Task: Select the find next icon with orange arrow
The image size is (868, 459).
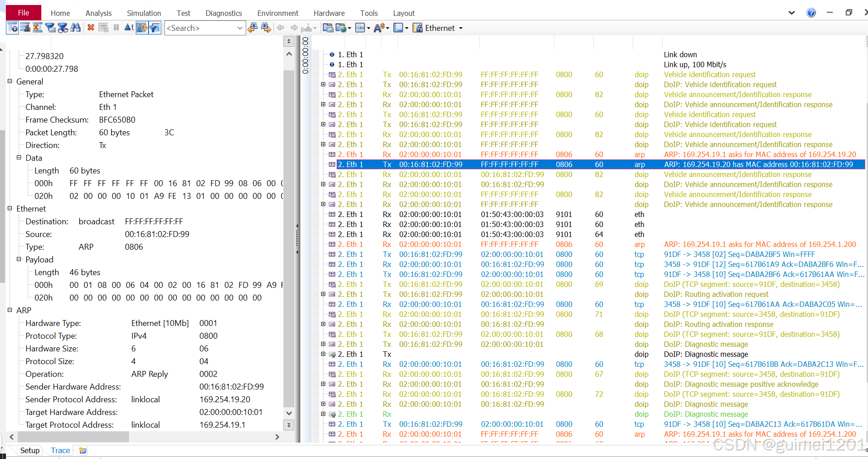Action: (x=266, y=28)
